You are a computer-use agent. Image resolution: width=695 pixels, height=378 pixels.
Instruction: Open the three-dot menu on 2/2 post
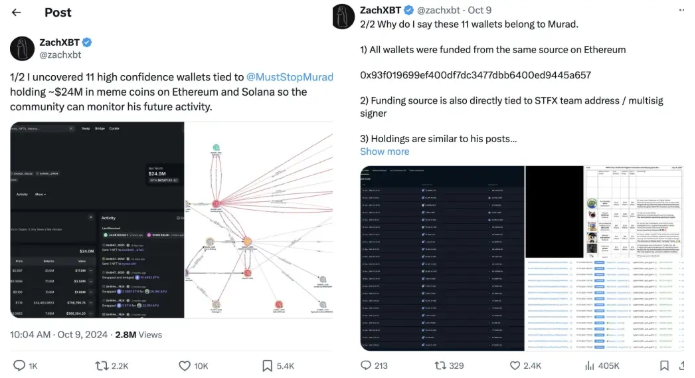(x=681, y=10)
